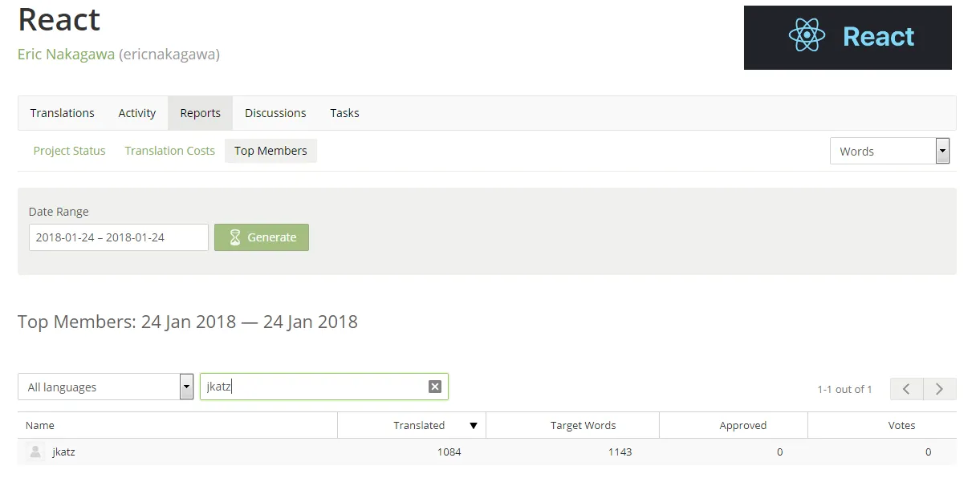Image resolution: width=980 pixels, height=482 pixels.
Task: Select the Top Members report
Action: [x=270, y=151]
